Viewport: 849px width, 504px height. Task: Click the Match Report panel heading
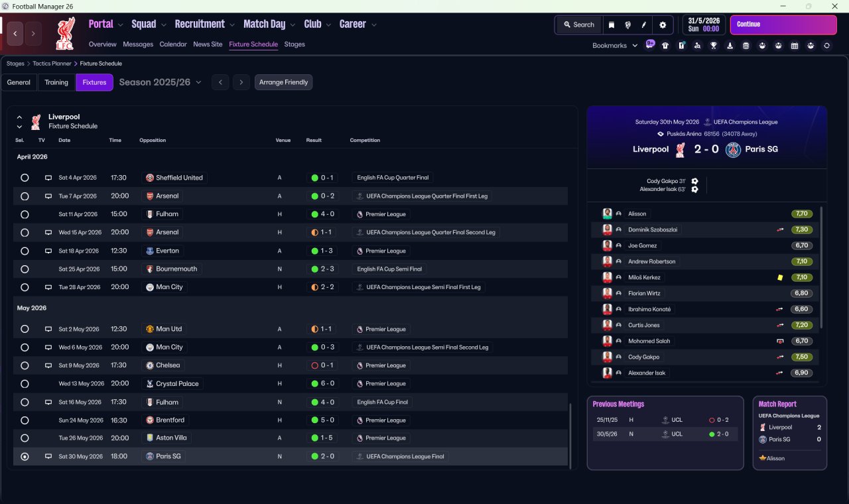pyautogui.click(x=777, y=404)
